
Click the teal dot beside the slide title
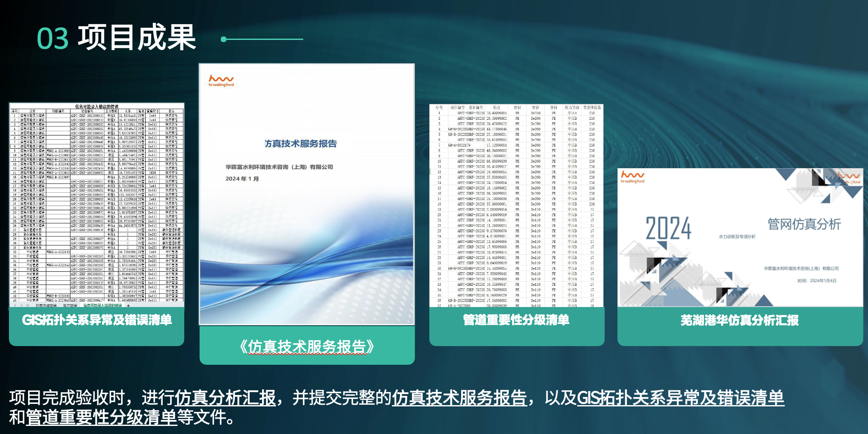(224, 39)
